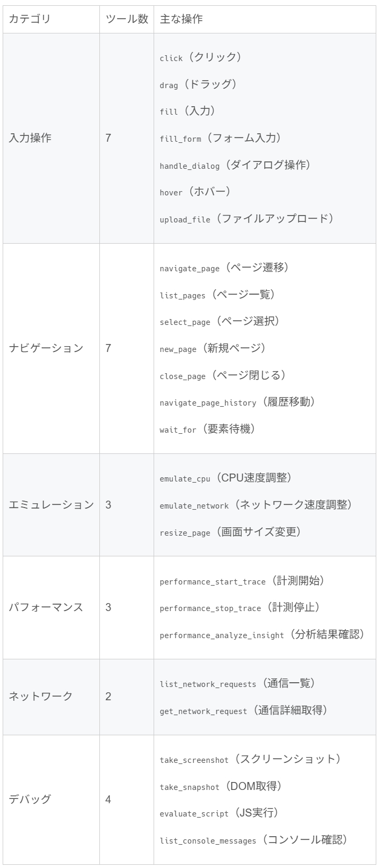Select the デバッグ category cell
Viewport: 380px width, 868px height.
[30, 799]
